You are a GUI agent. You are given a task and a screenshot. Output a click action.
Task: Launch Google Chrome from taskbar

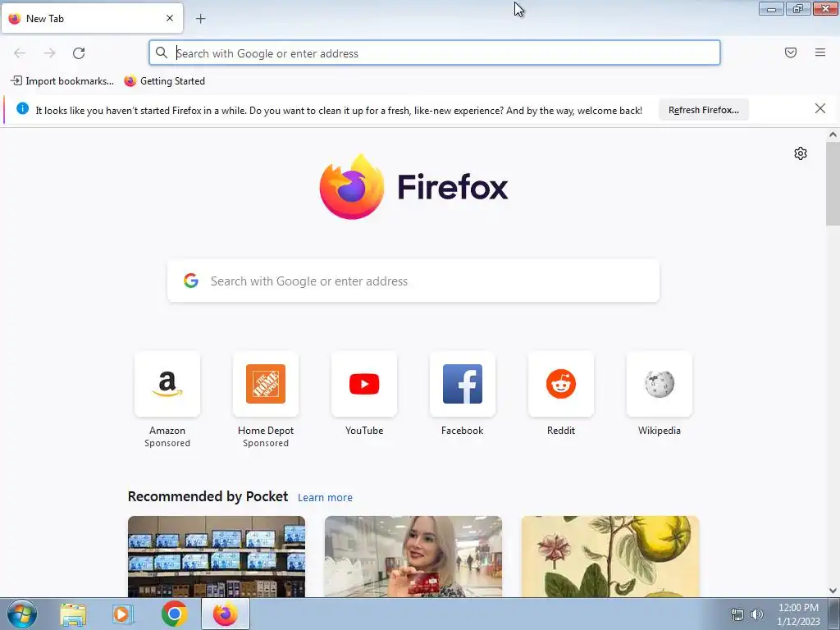(x=175, y=614)
